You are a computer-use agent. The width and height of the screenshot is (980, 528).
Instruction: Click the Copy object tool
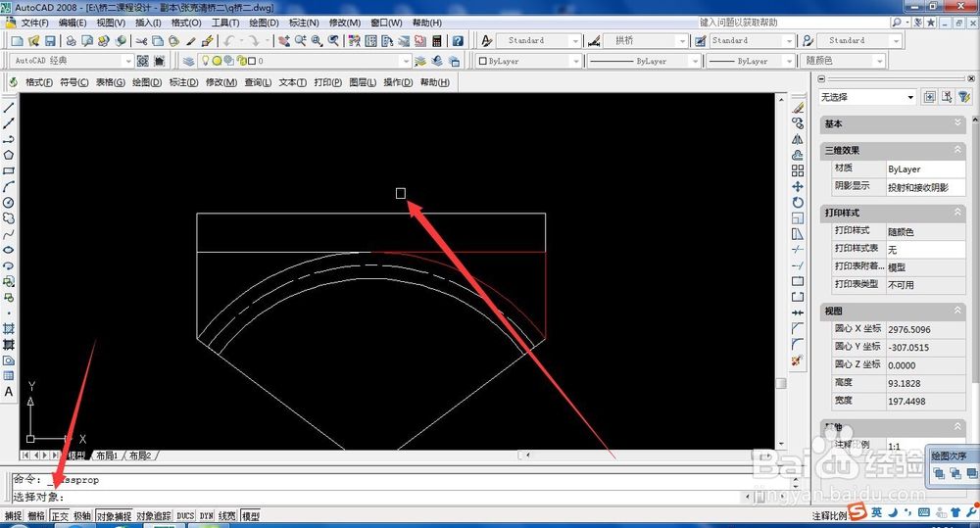click(x=798, y=123)
